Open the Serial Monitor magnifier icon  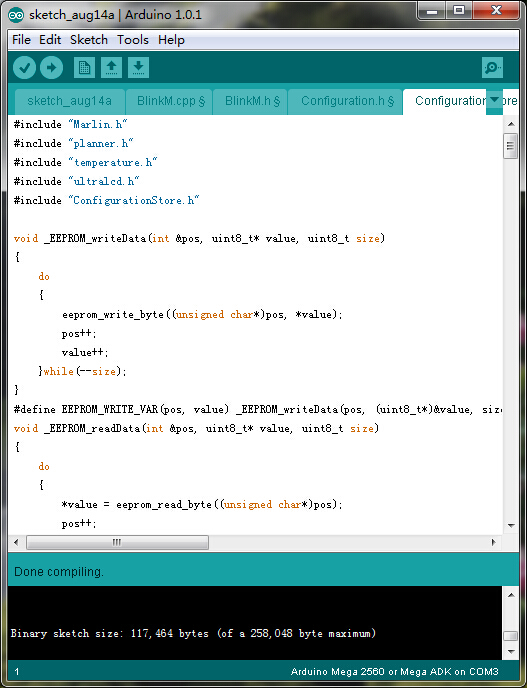pos(492,68)
